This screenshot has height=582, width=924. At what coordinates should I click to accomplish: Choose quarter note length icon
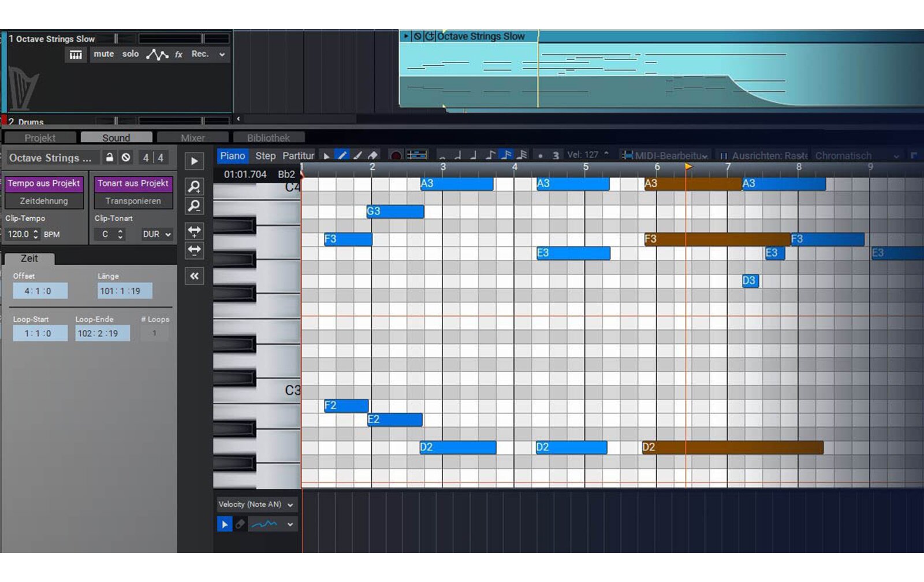[474, 155]
